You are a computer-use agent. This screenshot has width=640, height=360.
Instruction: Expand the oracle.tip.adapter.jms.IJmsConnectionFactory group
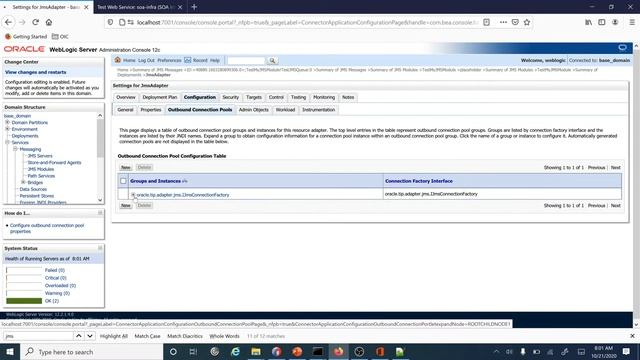[133, 195]
